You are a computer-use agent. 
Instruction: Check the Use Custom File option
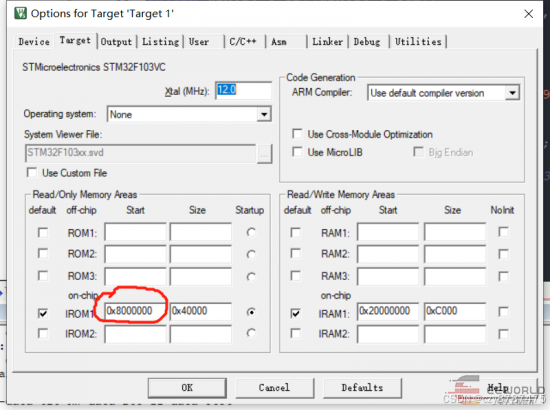pos(32,173)
